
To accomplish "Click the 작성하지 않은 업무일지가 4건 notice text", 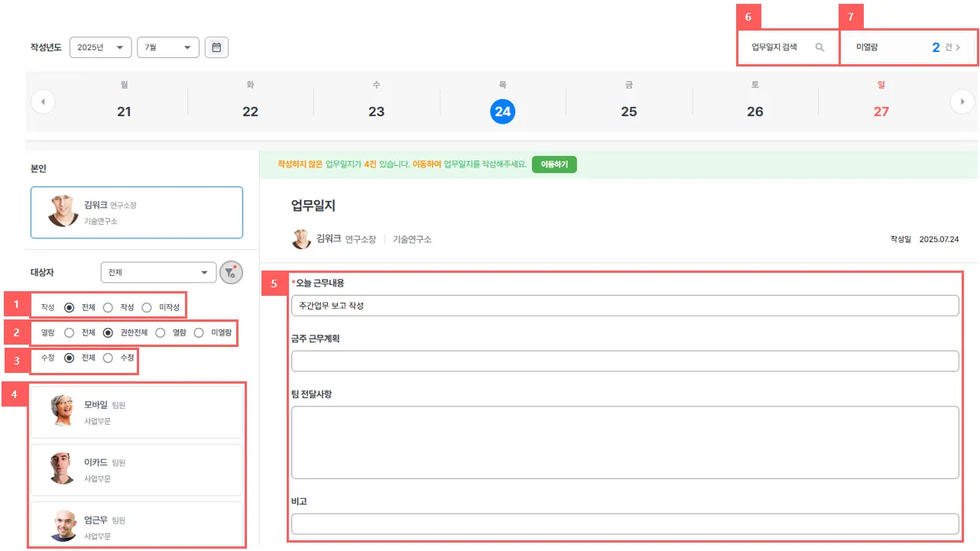I will point(402,164).
